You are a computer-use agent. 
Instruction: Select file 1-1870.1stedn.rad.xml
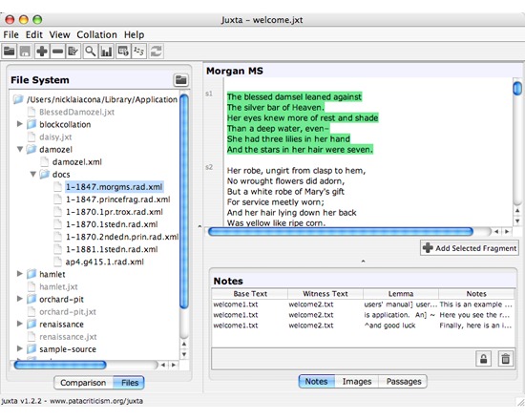tap(112, 224)
